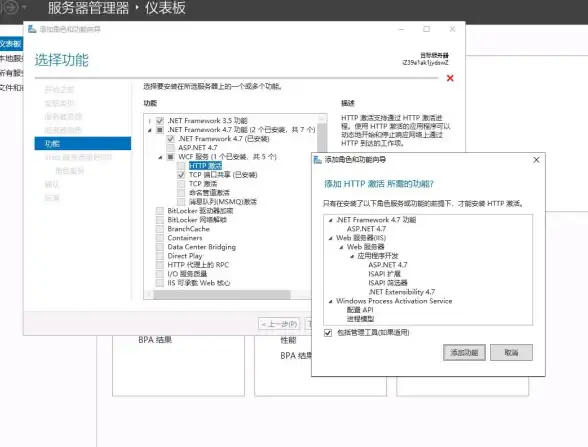This screenshot has width=588, height=447.
Task: Check the BitLocker Drive Encryption checkbox
Action: (160, 211)
